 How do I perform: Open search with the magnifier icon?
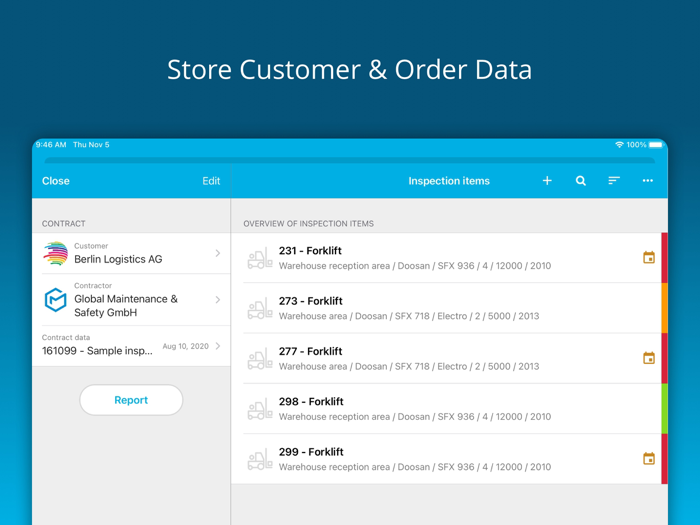[580, 180]
